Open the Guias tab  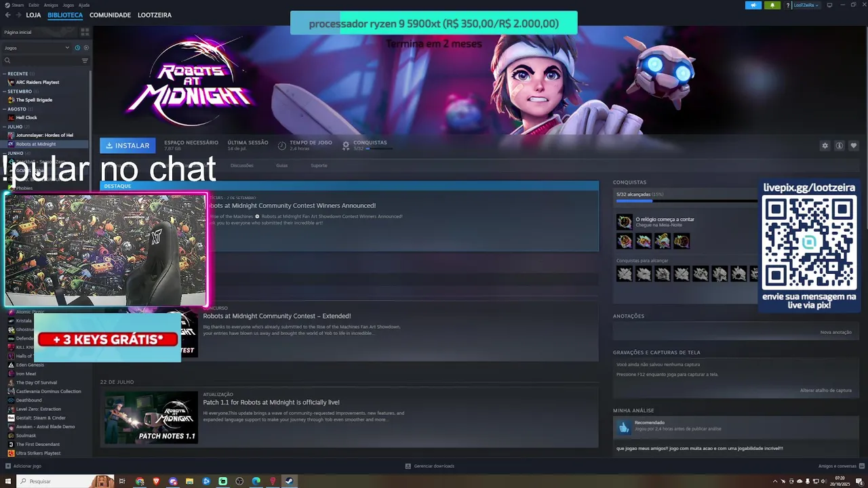click(281, 165)
